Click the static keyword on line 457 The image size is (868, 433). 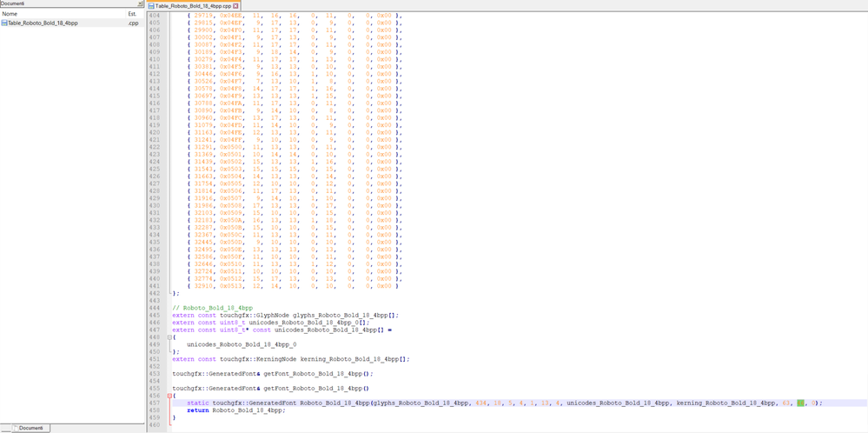tap(197, 403)
